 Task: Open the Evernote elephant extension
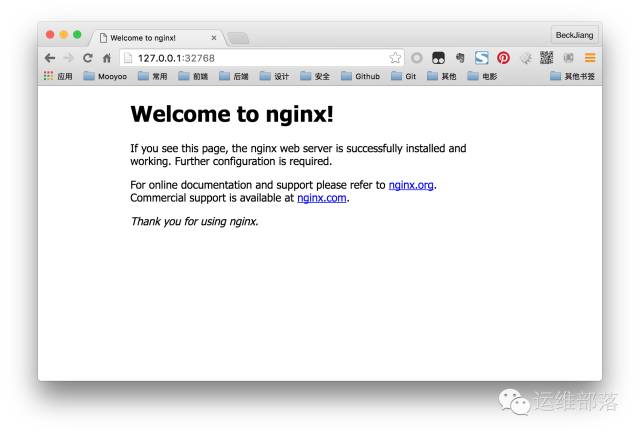(x=460, y=58)
